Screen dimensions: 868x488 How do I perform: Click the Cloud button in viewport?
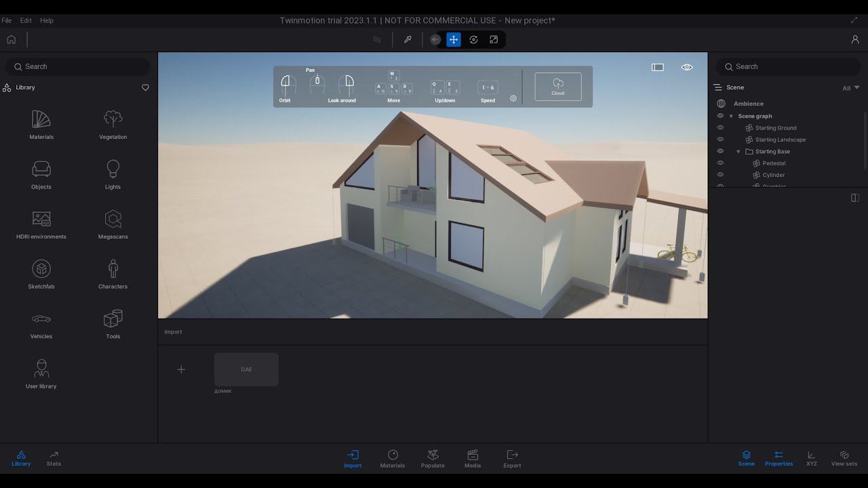[x=558, y=87]
